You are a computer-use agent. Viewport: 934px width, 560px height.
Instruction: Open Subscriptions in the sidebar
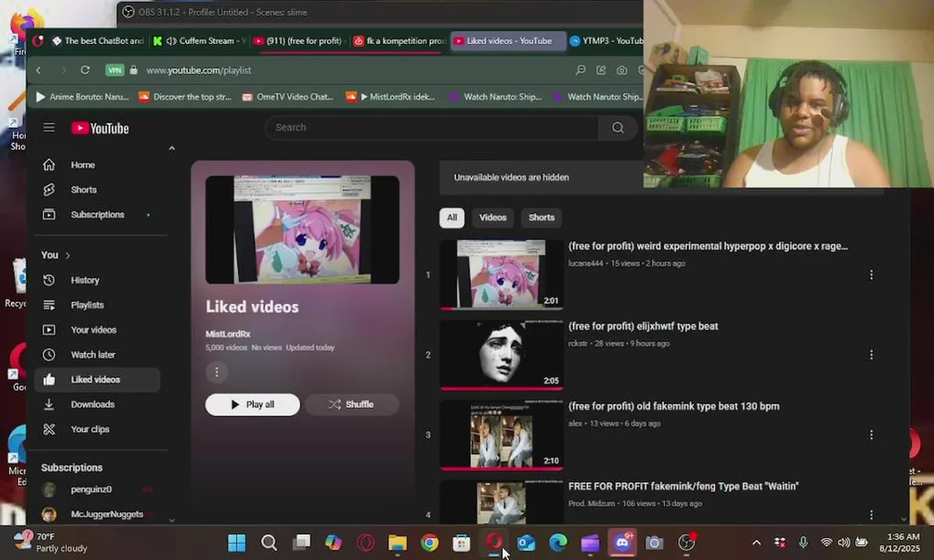pyautogui.click(x=97, y=215)
